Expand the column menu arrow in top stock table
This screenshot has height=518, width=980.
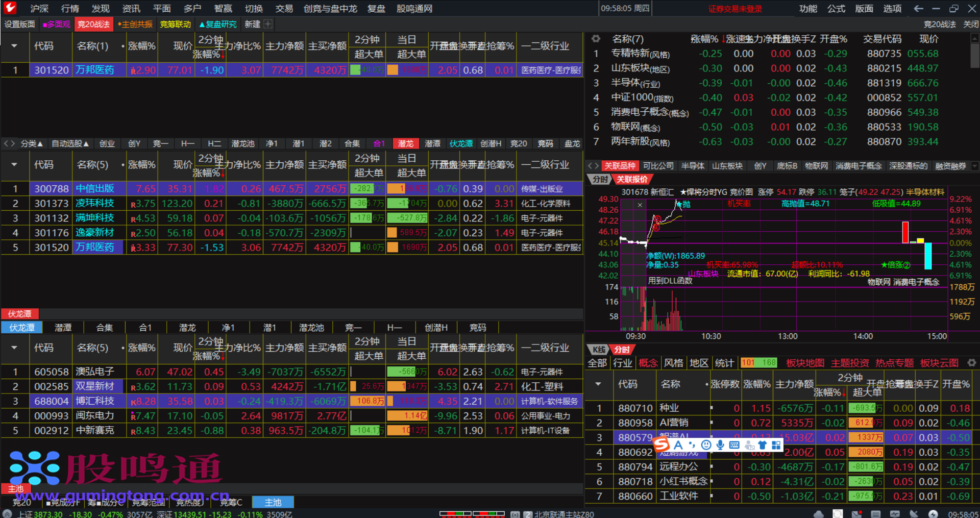click(x=14, y=46)
